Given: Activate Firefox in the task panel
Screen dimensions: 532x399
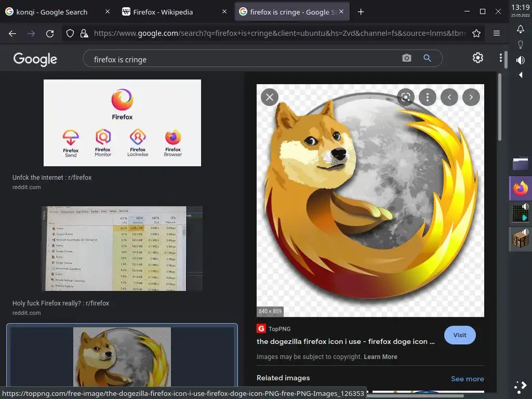Looking at the screenshot, I should pyautogui.click(x=521, y=188).
